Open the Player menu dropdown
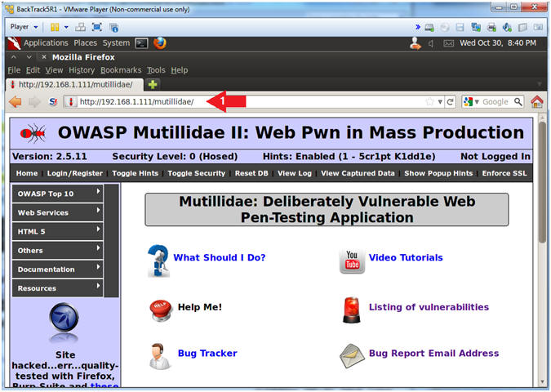The width and height of the screenshot is (551, 392). click(24, 27)
